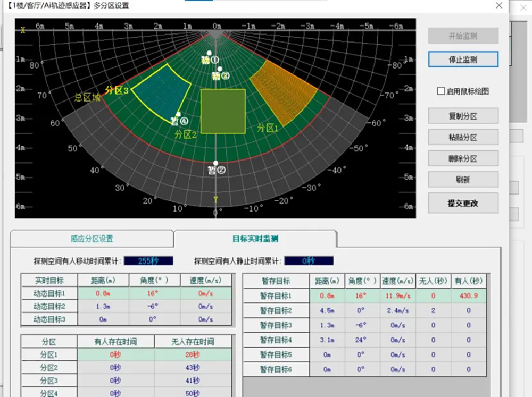
Task: Click 11.9m/s speed of 暂存目标1
Action: (397, 295)
